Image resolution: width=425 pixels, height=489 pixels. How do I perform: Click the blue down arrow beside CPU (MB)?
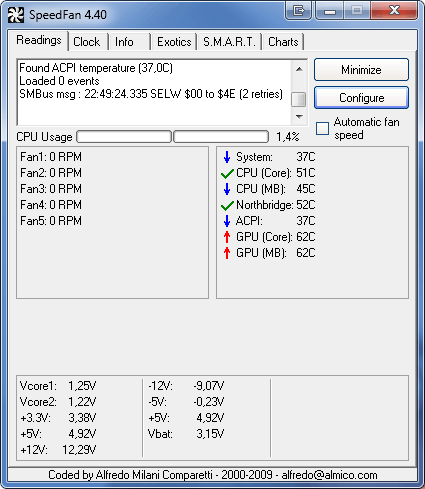coord(227,189)
